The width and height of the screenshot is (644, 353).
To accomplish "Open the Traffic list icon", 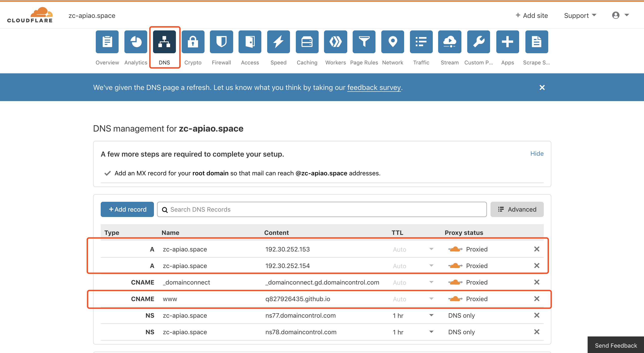I will click(x=421, y=42).
